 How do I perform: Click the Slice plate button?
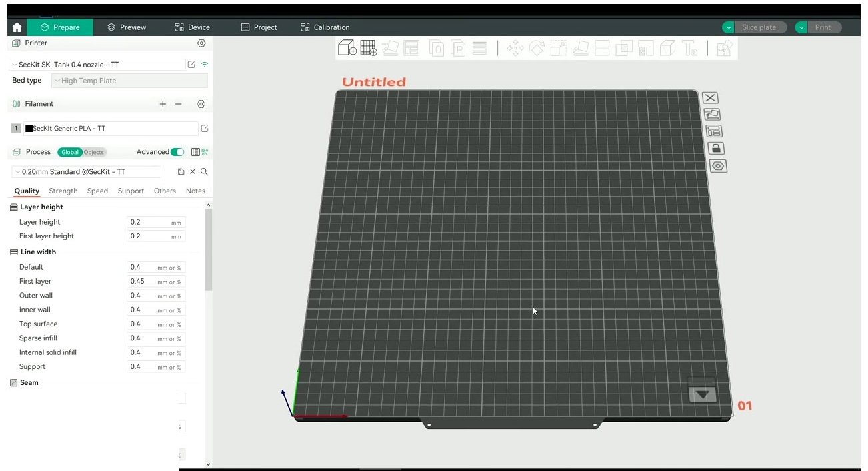point(754,27)
